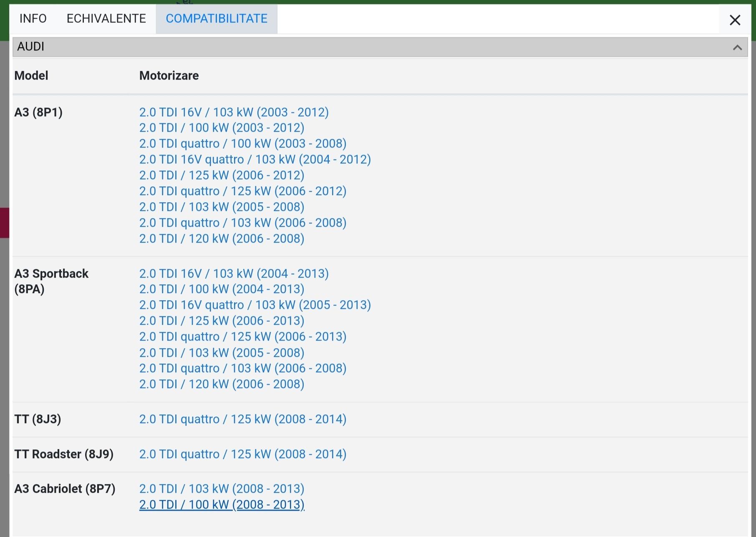Open A3 (8P1) 2.0 TDI / 103 kW (2005 - 2008)

(222, 207)
